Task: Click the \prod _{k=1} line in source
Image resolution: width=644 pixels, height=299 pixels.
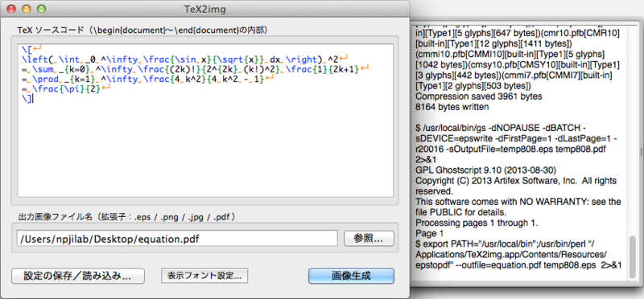Action: (x=148, y=80)
